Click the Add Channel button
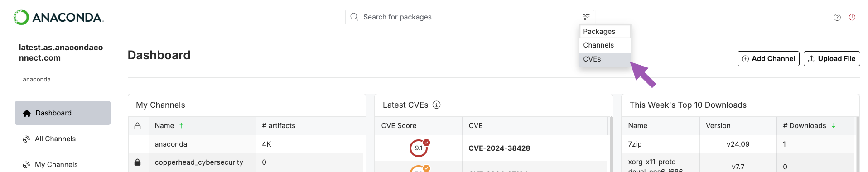Viewport: 868px width, 172px height. pos(768,59)
